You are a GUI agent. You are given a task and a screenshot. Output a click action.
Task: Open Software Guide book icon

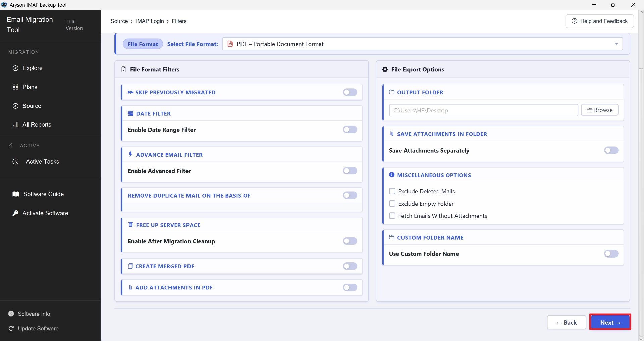tap(16, 194)
